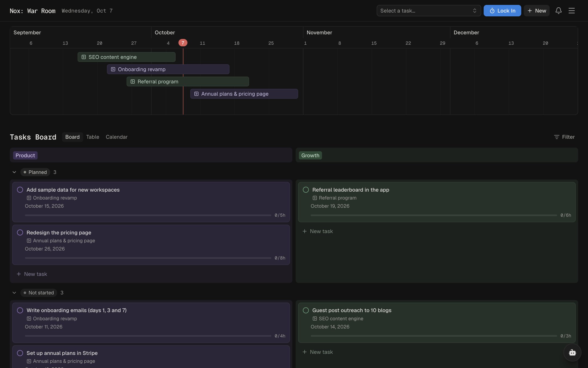Click today marker 7 on timeline
The width and height of the screenshot is (588, 368).
coord(183,43)
